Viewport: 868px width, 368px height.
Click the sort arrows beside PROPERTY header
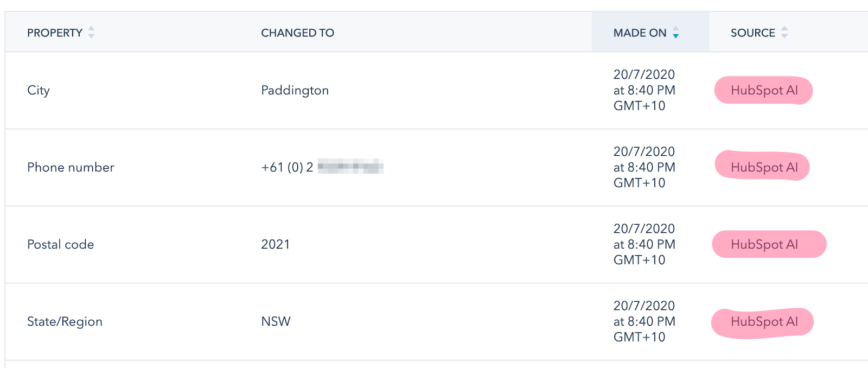pos(91,33)
